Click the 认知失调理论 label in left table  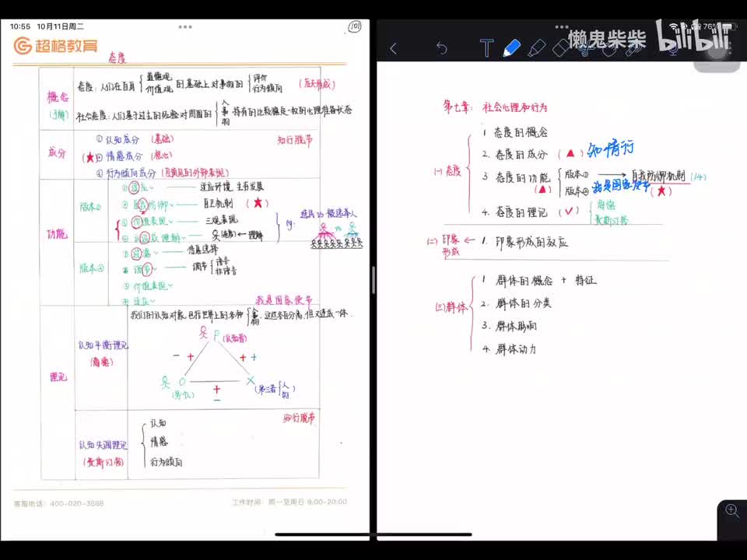coord(103,445)
